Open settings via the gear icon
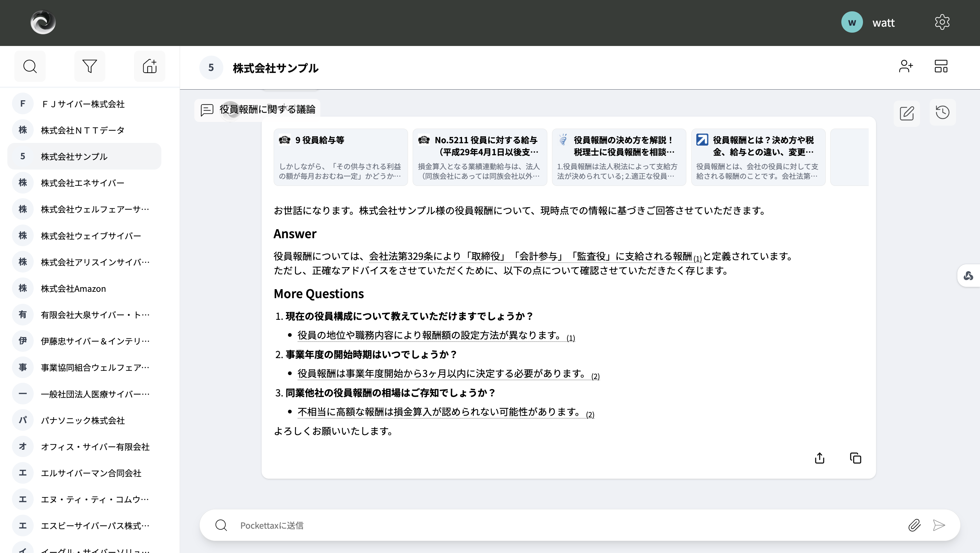The width and height of the screenshot is (980, 553). (942, 22)
